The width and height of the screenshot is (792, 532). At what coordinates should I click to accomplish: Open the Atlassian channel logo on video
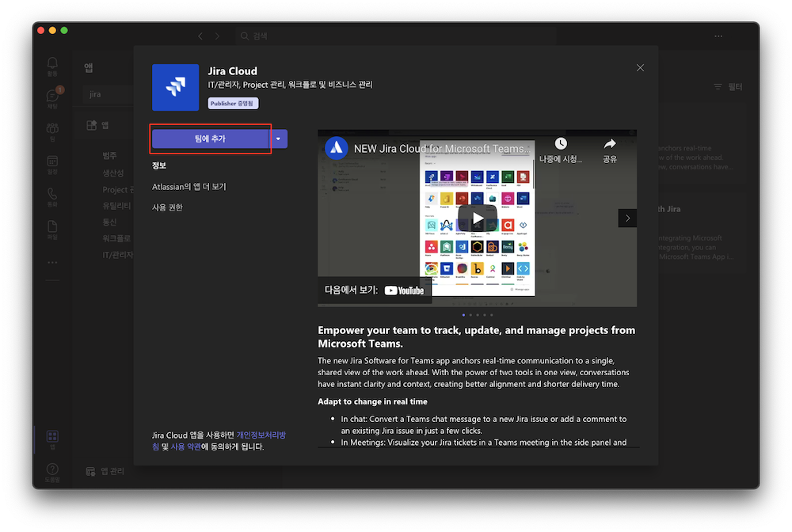(x=337, y=148)
